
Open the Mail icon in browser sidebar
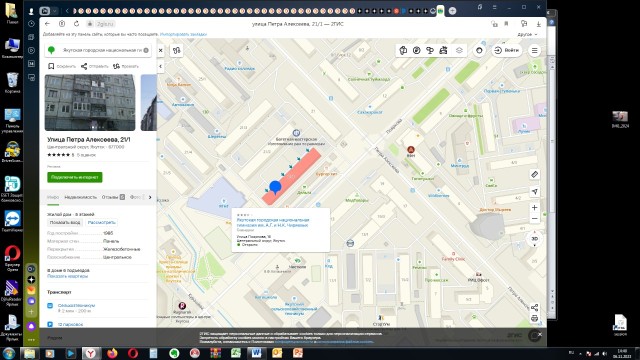tap(31, 290)
